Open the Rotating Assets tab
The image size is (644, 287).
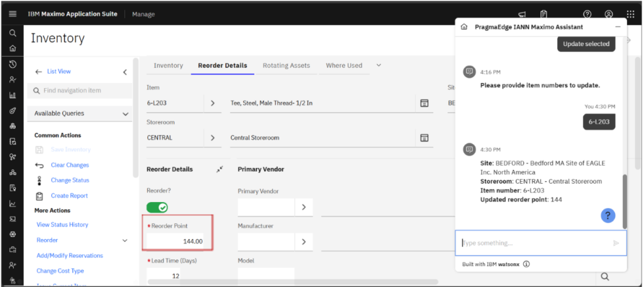[x=286, y=65]
